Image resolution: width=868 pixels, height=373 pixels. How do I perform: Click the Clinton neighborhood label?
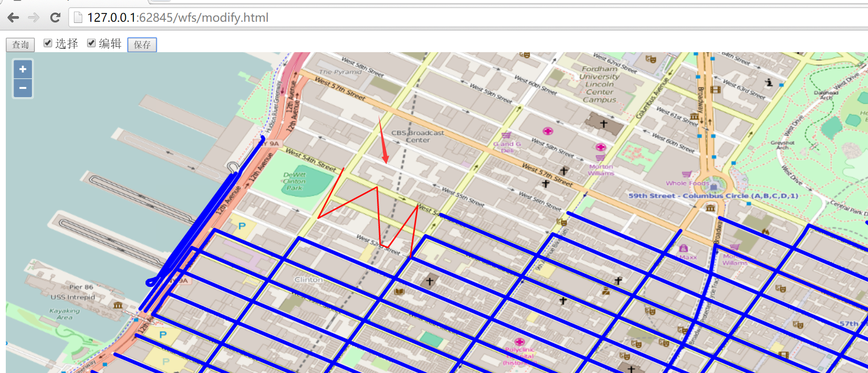pos(309,280)
